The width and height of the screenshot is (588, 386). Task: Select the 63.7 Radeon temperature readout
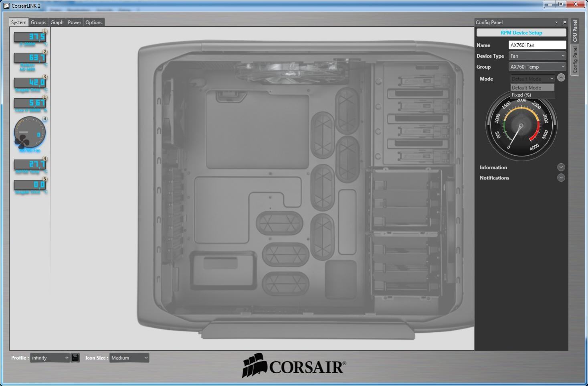tap(30, 58)
